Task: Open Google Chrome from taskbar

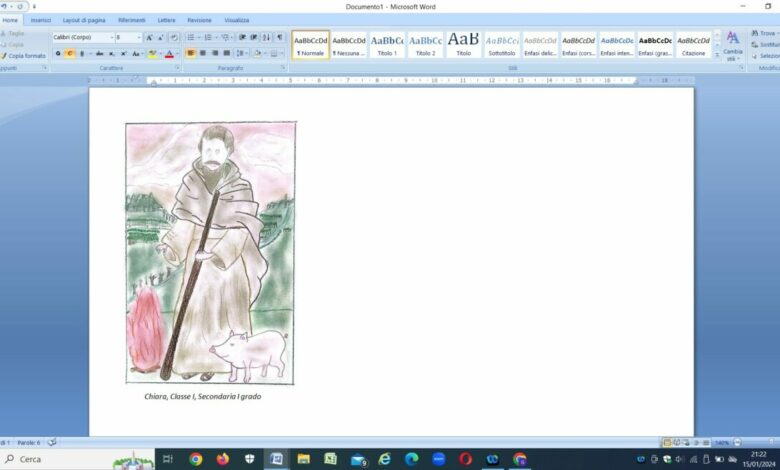Action: (195, 459)
